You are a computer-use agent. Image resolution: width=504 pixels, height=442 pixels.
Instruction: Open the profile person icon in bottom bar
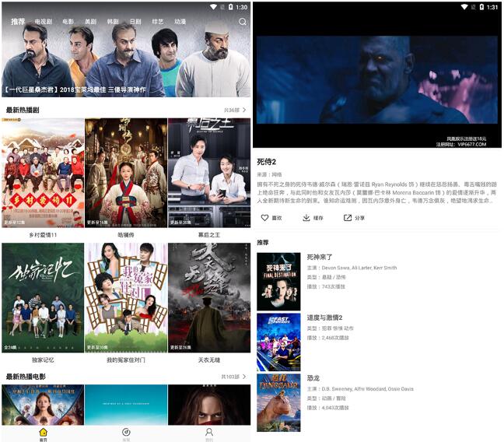pyautogui.click(x=209, y=432)
